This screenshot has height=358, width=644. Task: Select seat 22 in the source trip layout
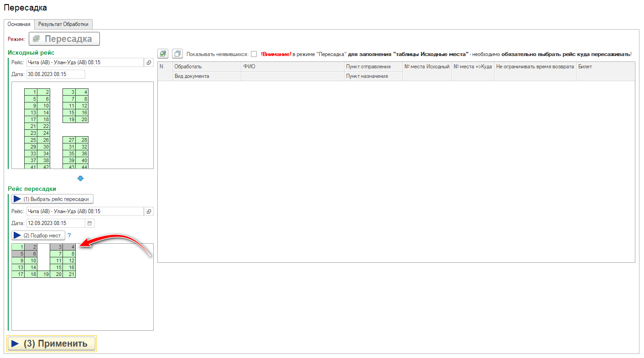click(44, 126)
